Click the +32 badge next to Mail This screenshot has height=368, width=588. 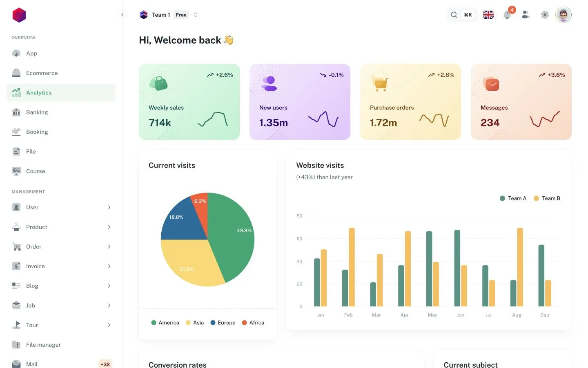click(105, 364)
